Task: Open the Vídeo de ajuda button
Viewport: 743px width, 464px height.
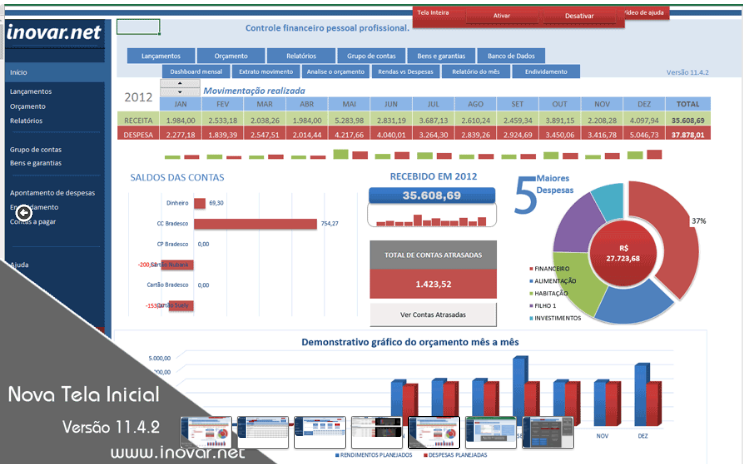Action: [644, 13]
